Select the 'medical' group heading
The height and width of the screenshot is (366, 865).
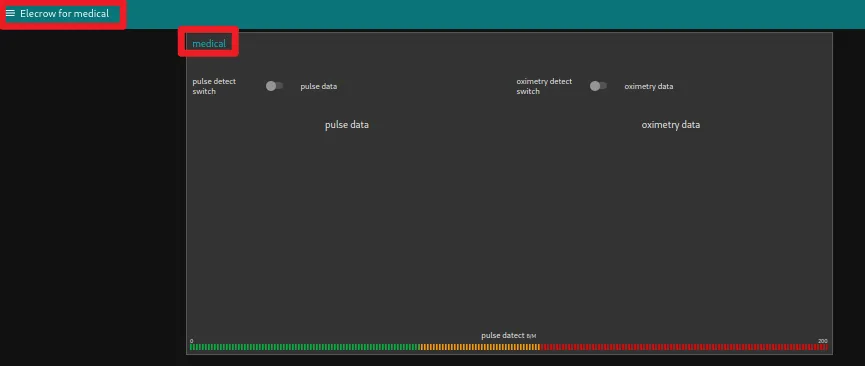coord(209,44)
